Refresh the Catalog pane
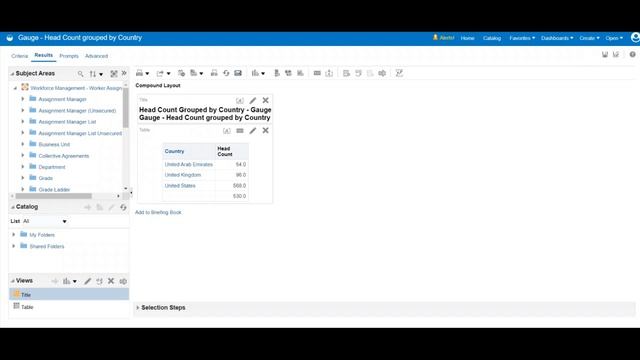The height and width of the screenshot is (360, 640). [123, 207]
